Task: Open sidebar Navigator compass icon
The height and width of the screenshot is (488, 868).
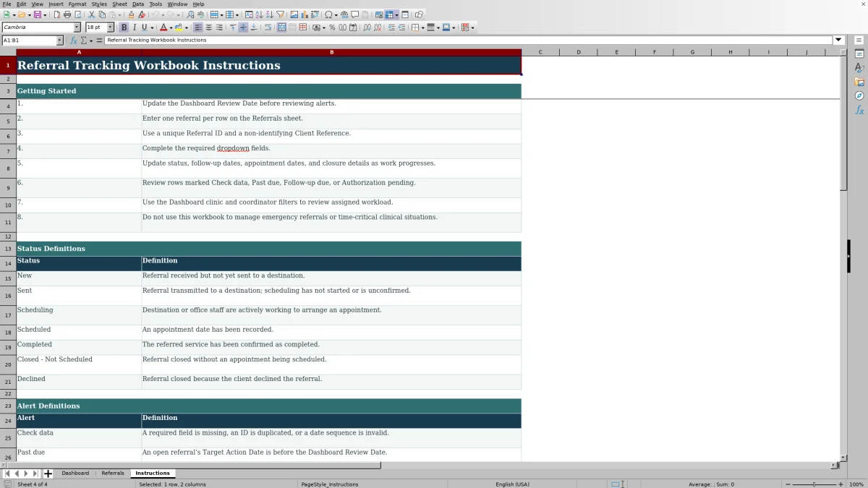Action: 859,95
